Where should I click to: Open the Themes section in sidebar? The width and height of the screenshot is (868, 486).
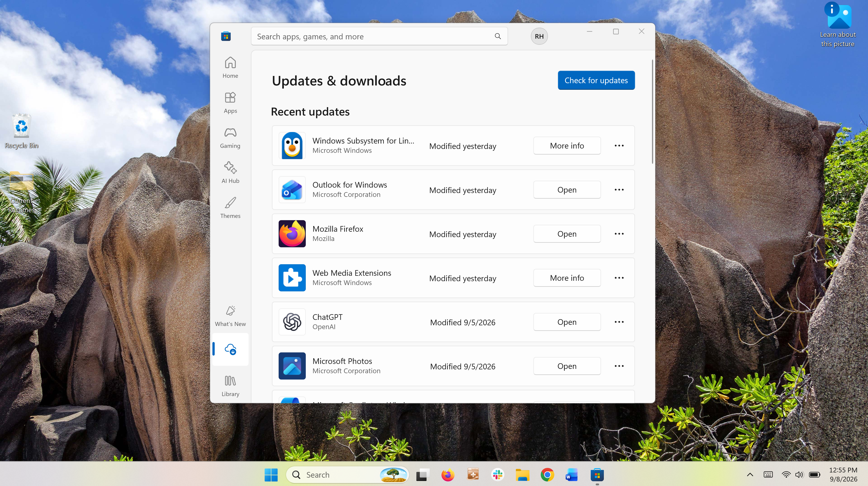pyautogui.click(x=230, y=208)
